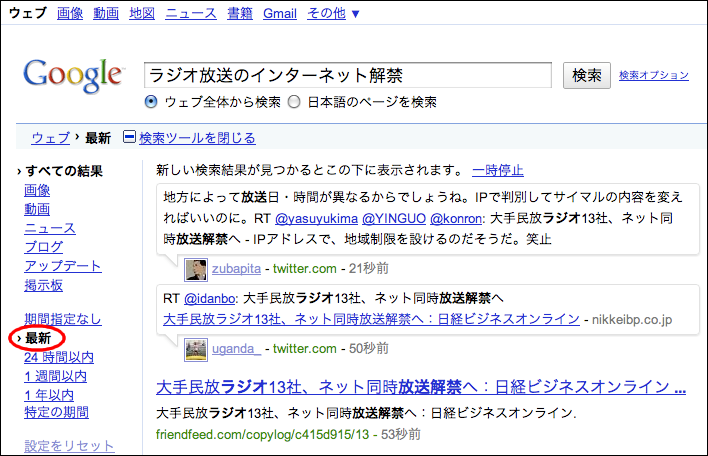Choose 特定の期間 custom range

coord(56,412)
